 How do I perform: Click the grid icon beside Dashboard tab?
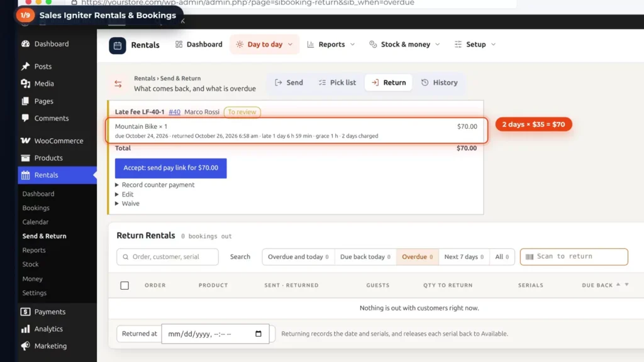[x=179, y=45]
